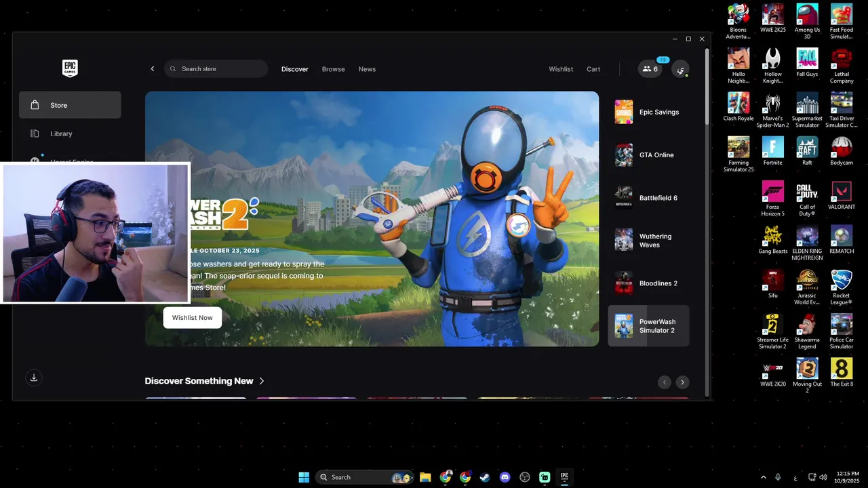Open WWE 2K20 desktop shortcut
Viewport: 868px width, 488px height.
773,373
